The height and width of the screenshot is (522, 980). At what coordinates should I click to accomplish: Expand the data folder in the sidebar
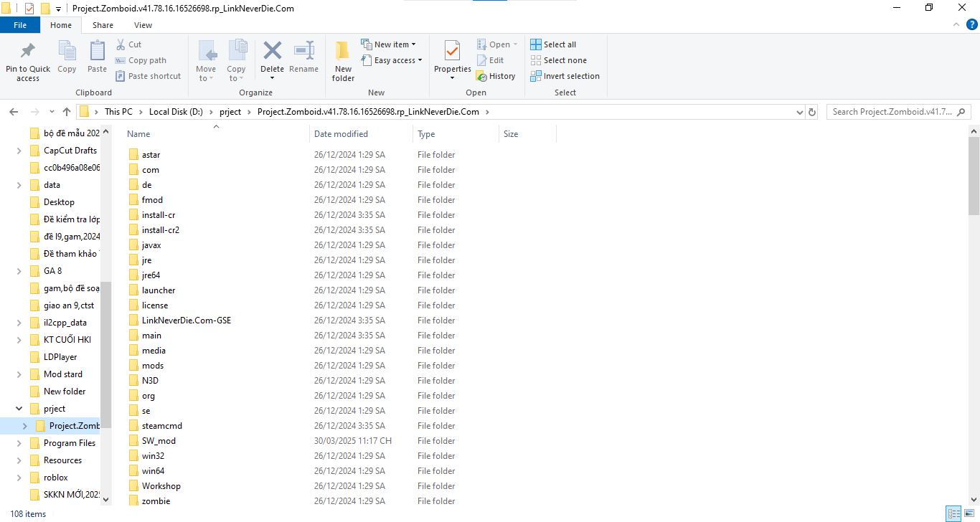click(x=18, y=184)
